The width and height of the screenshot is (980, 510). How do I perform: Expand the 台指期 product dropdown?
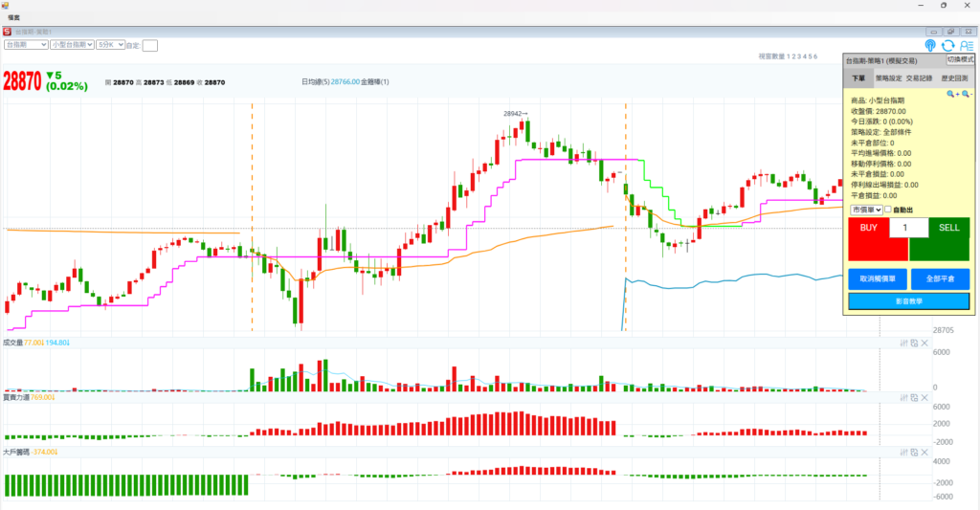click(26, 44)
